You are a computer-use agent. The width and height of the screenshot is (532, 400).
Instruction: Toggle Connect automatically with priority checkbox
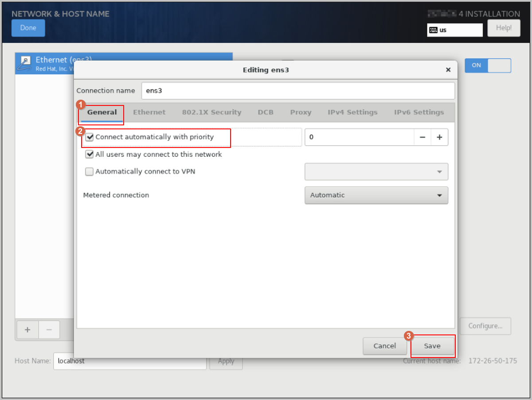click(90, 137)
